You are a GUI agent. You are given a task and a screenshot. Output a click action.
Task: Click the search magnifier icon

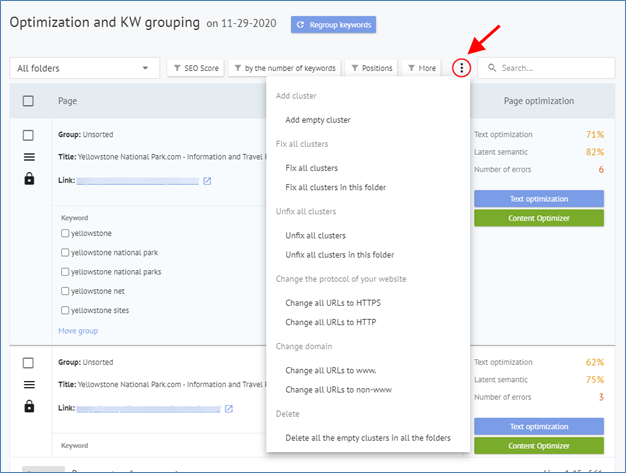point(492,68)
